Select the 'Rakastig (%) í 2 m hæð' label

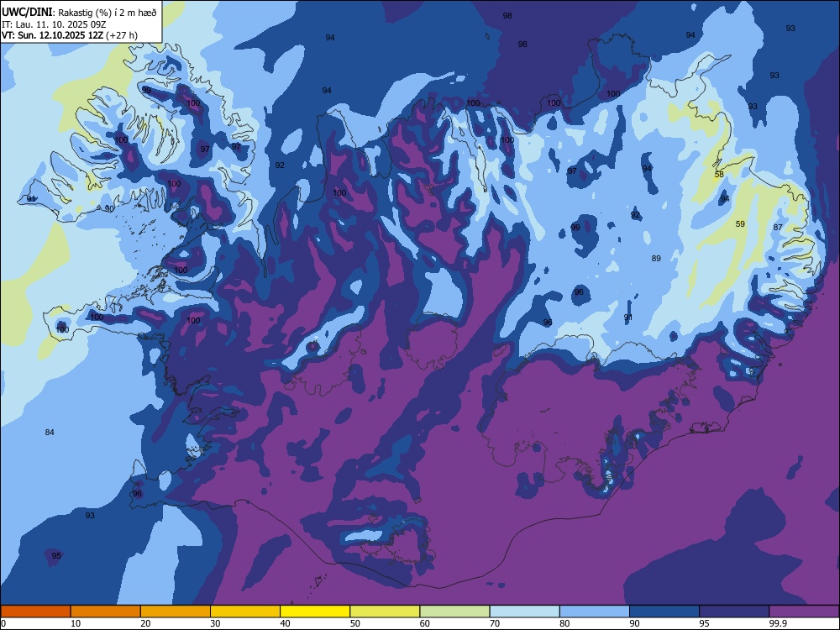click(x=108, y=13)
